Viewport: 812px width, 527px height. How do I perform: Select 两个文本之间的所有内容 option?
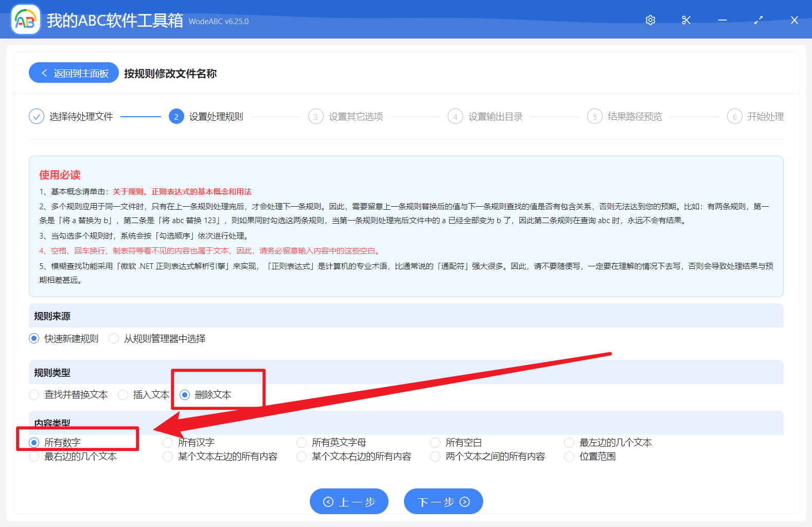(488, 456)
